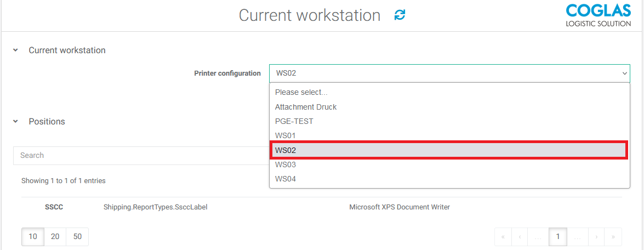This screenshot has height=250, width=644.
Task: Jump to the last results page
Action: point(613,237)
